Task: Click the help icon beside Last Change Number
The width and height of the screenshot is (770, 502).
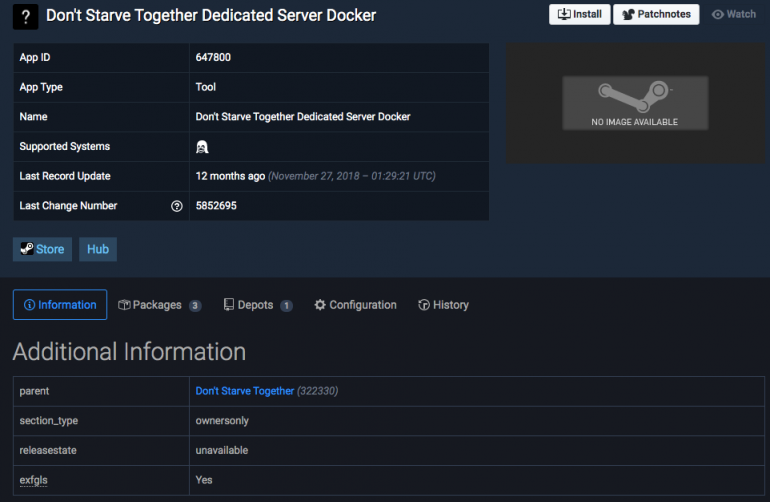Action: tap(177, 206)
